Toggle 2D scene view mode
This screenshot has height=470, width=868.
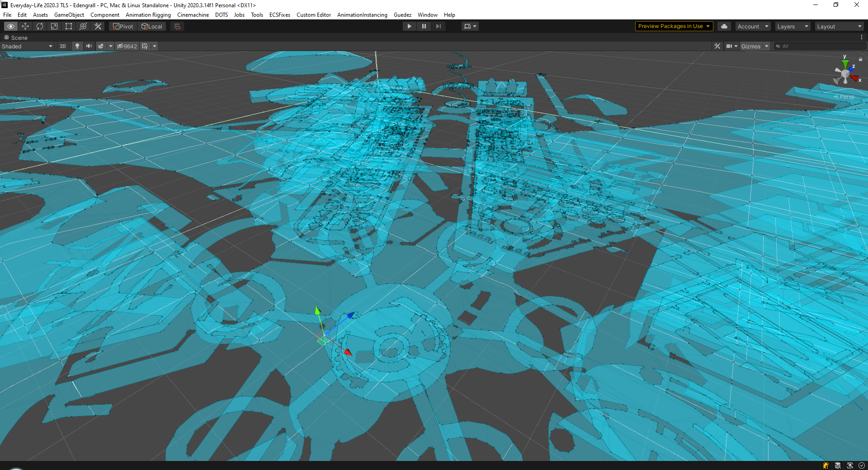coord(63,46)
